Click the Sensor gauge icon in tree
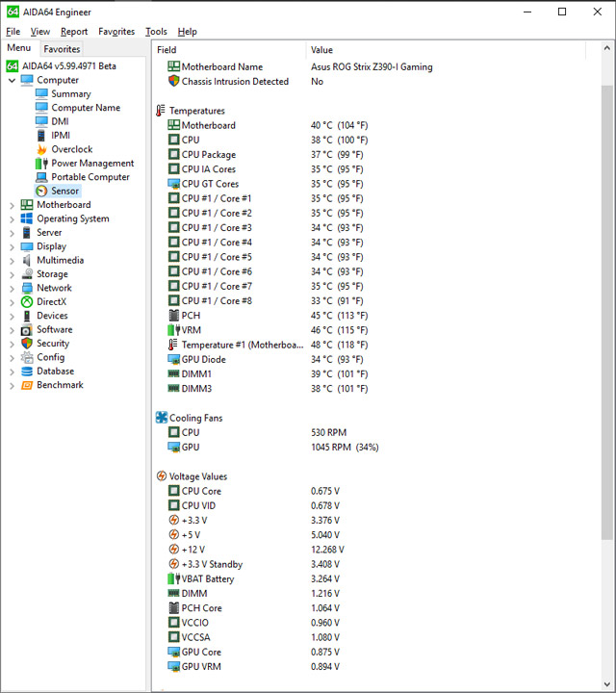Screen dimensions: 616x693 point(41,191)
